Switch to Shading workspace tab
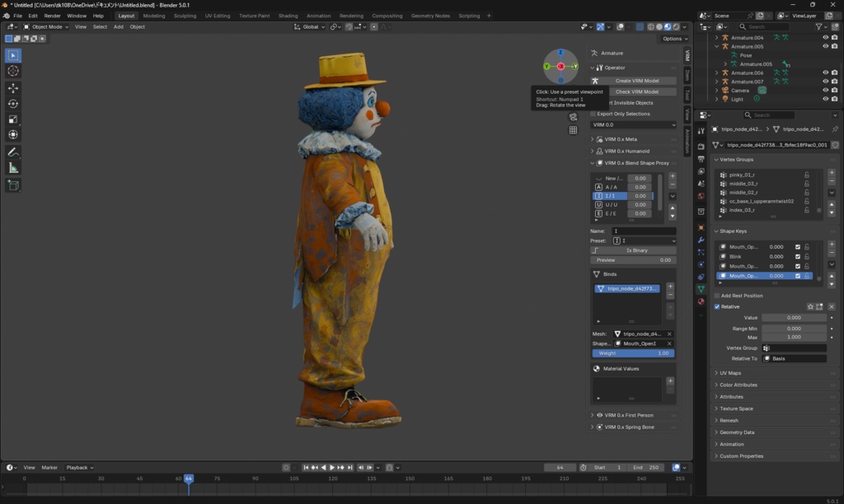The height and width of the screenshot is (504, 844). click(x=288, y=16)
